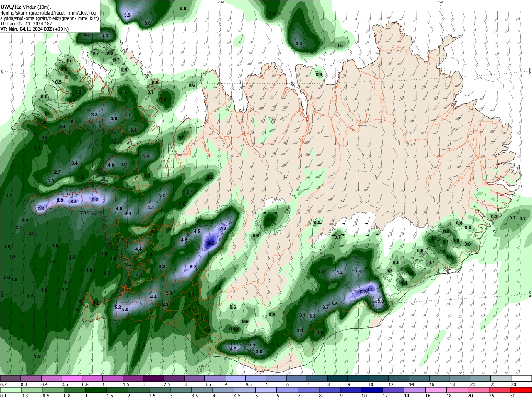This screenshot has height=399, width=532.
Task: Click the 20W longitude label
Action: tap(221, 2)
